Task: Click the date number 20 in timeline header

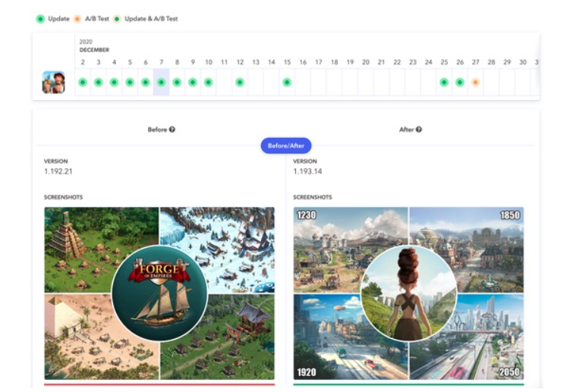Action: (366, 62)
